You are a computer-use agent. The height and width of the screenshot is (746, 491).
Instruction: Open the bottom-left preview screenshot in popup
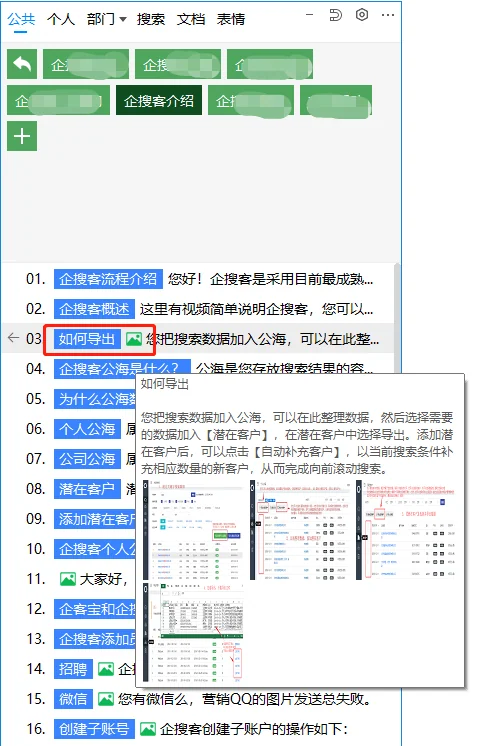click(x=193, y=633)
